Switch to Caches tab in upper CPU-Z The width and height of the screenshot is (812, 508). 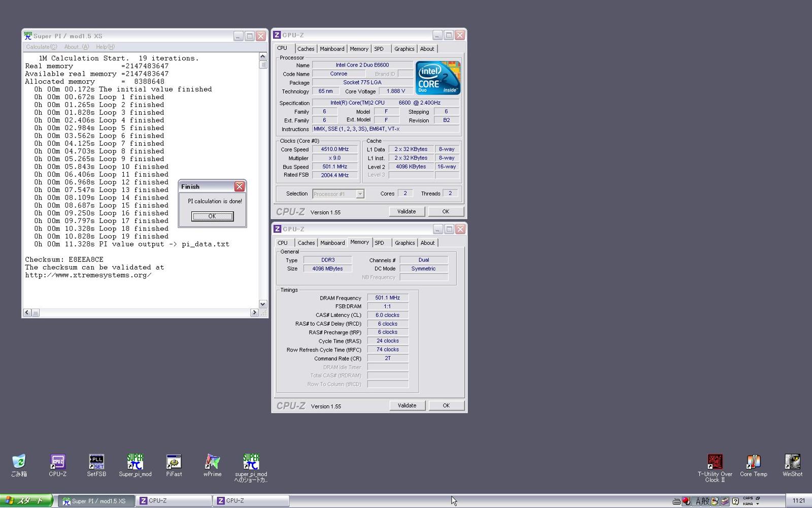coord(306,49)
